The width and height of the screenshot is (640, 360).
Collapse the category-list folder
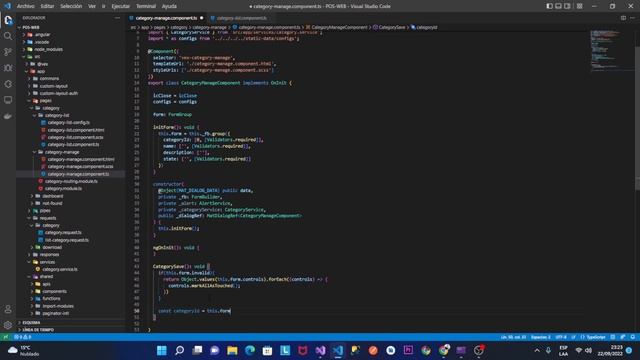[x=57, y=116]
